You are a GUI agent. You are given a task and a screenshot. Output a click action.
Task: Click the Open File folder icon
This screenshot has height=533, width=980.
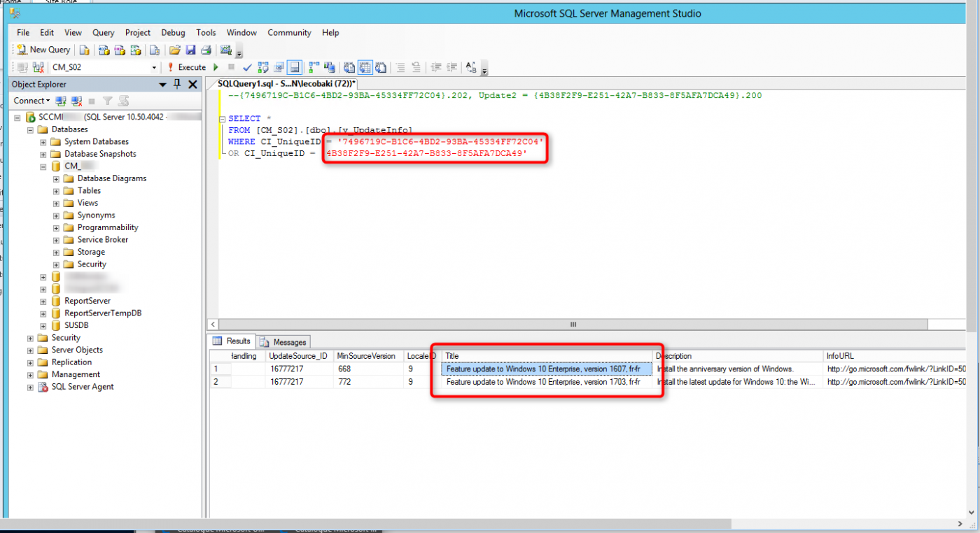(x=174, y=50)
